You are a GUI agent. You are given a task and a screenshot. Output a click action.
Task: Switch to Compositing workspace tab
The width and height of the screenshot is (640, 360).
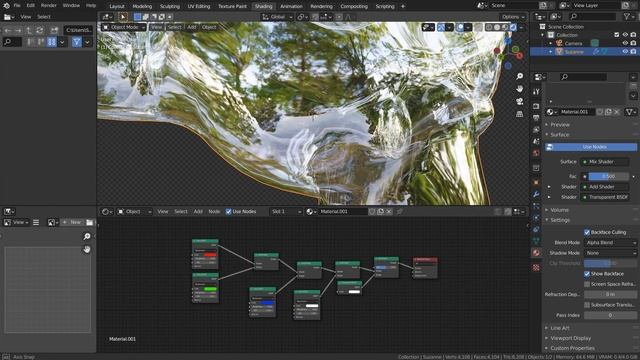354,6
